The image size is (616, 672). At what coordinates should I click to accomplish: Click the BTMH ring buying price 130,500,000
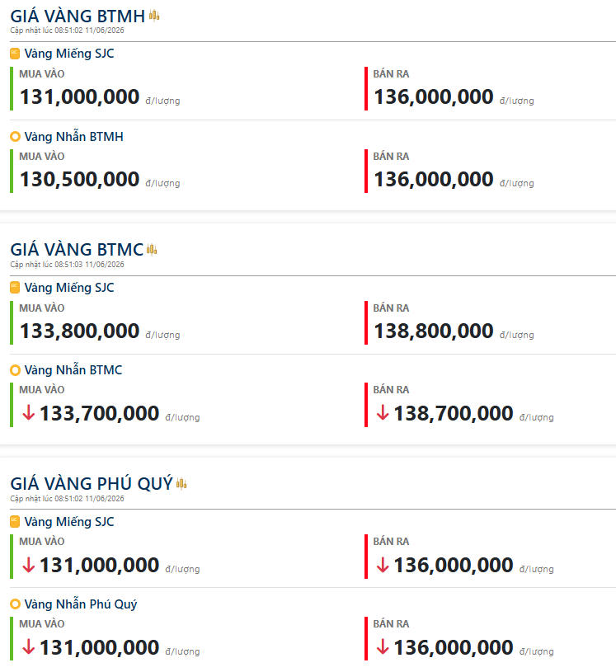pyautogui.click(x=80, y=179)
